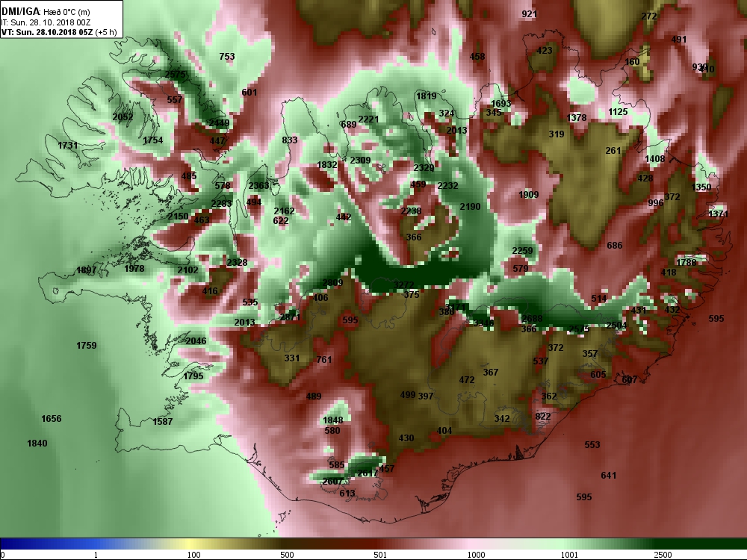Click the map value 1795
Image resolution: width=747 pixels, height=560 pixels.
pyautogui.click(x=193, y=376)
